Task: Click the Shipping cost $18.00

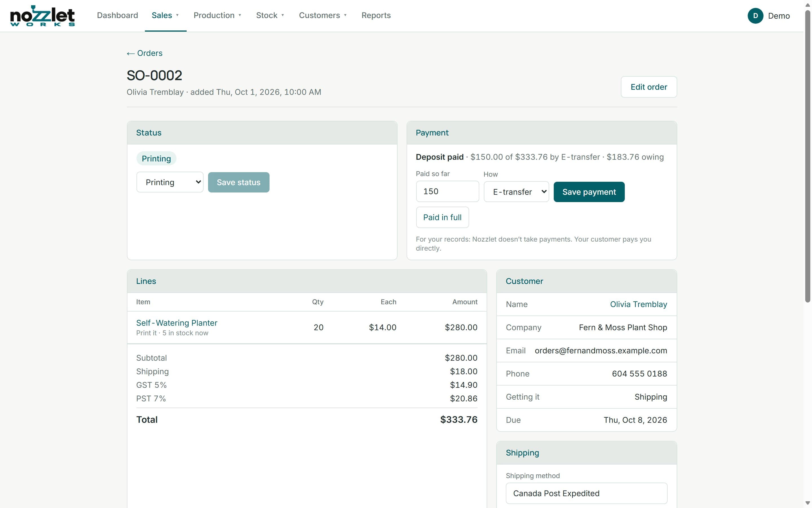Action: 464,372
